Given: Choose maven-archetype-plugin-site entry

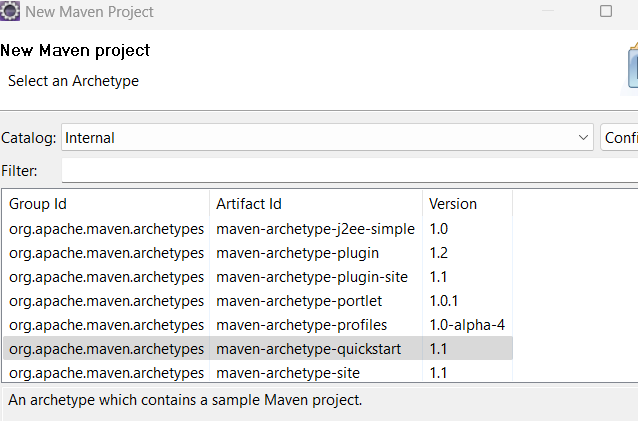Looking at the screenshot, I should point(258,277).
